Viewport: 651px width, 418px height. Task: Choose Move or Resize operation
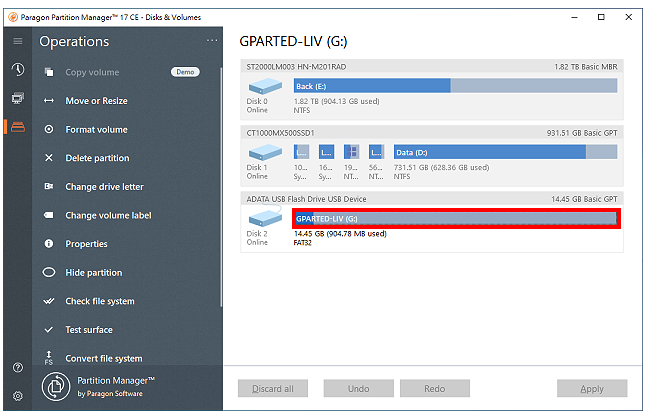(x=96, y=101)
